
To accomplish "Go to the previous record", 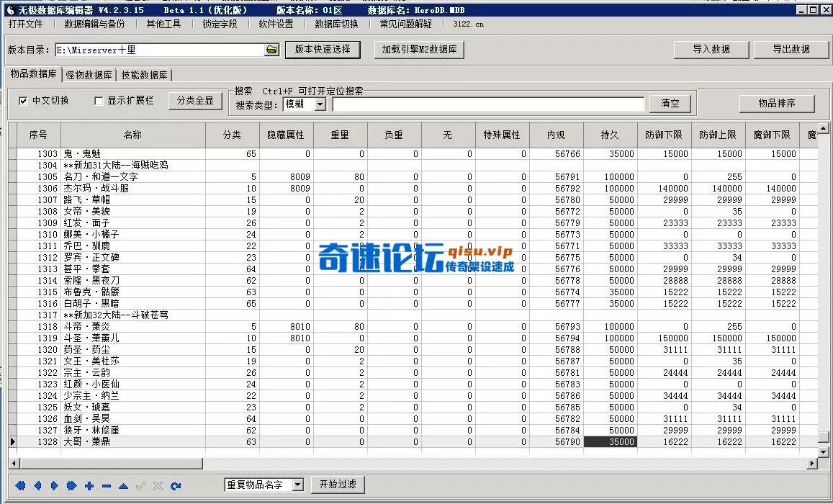I will 37,486.
